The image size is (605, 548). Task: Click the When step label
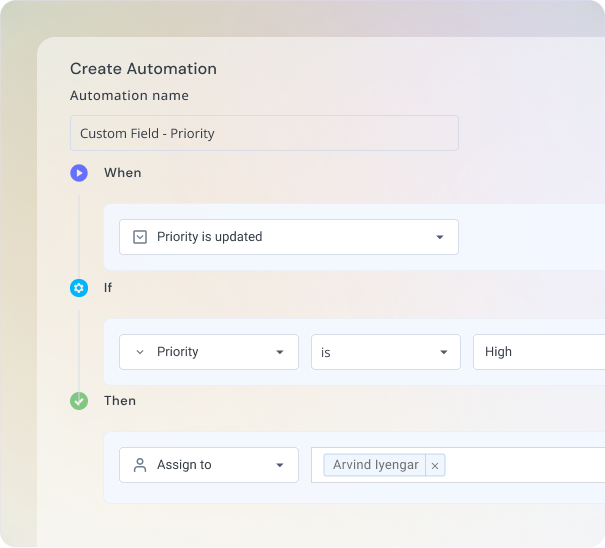tap(123, 173)
